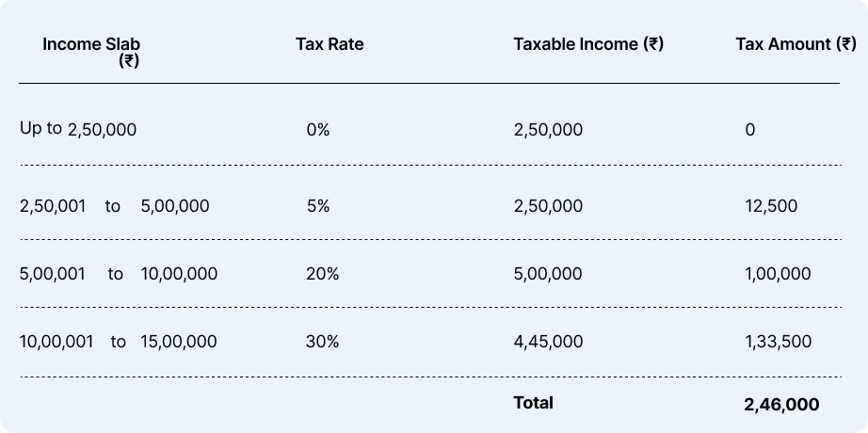This screenshot has width=868, height=433.
Task: Select the 30% tax rate value
Action: (x=322, y=342)
